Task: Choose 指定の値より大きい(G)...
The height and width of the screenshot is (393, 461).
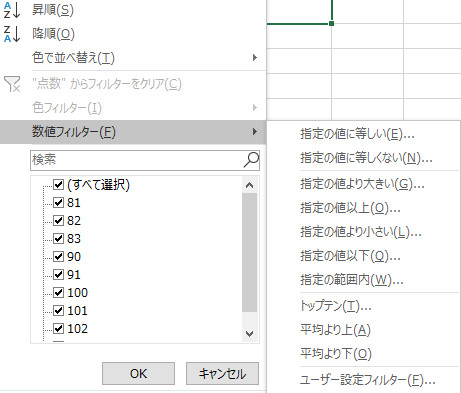Action: (x=364, y=184)
